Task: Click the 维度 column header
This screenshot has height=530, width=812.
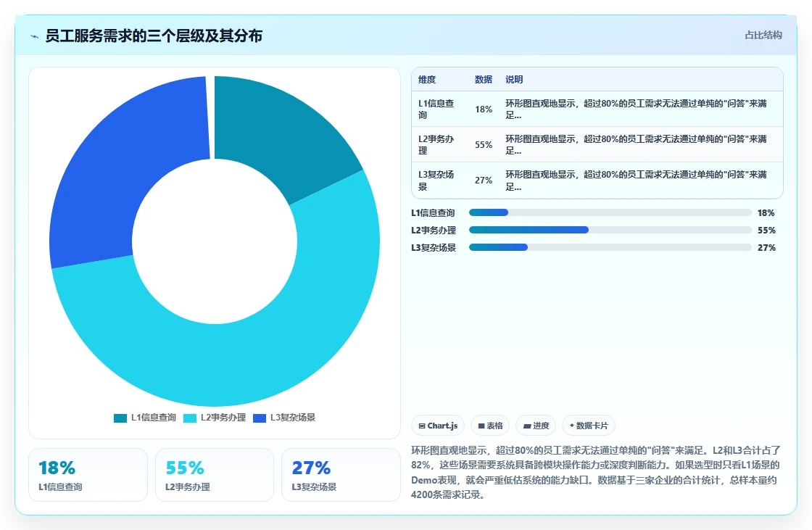Action: (x=427, y=79)
